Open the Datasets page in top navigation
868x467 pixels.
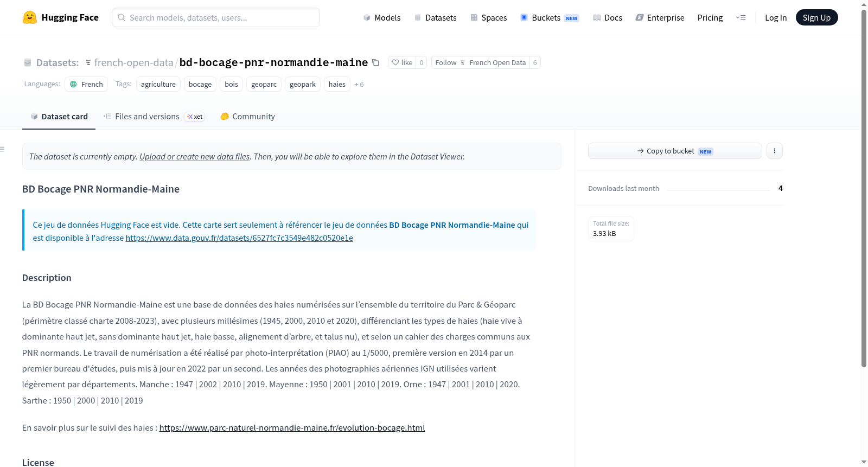(x=435, y=17)
